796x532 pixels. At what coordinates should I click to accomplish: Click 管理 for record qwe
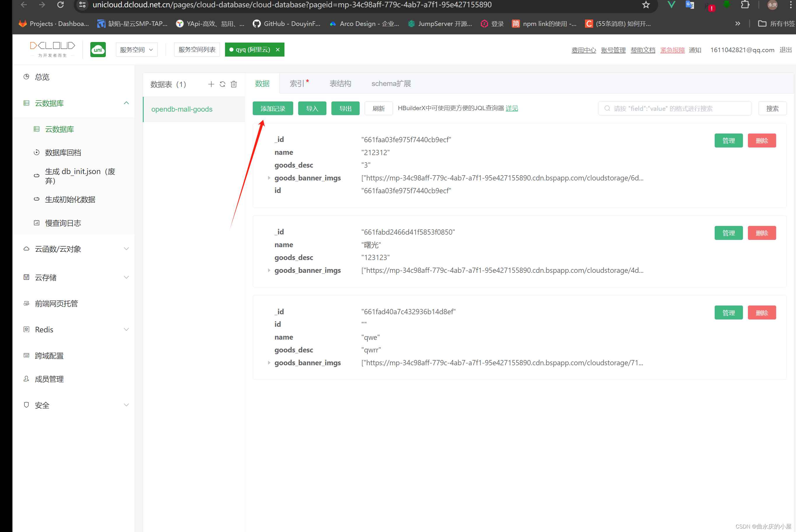(x=728, y=313)
